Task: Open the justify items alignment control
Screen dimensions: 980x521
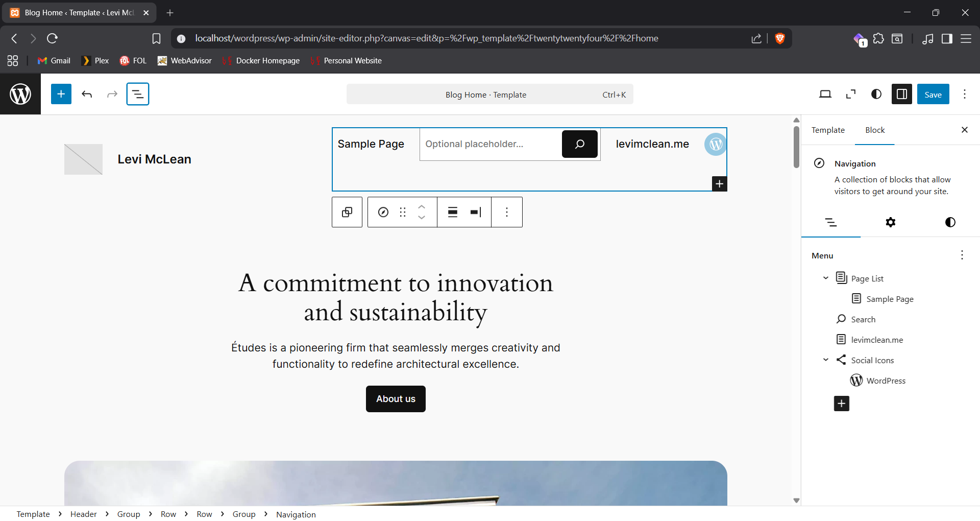Action: tap(476, 212)
